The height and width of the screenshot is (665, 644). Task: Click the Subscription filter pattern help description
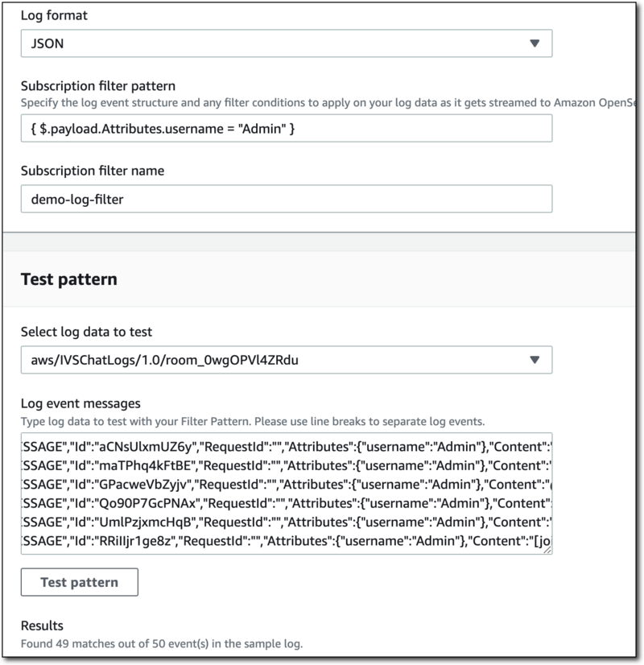pyautogui.click(x=322, y=100)
